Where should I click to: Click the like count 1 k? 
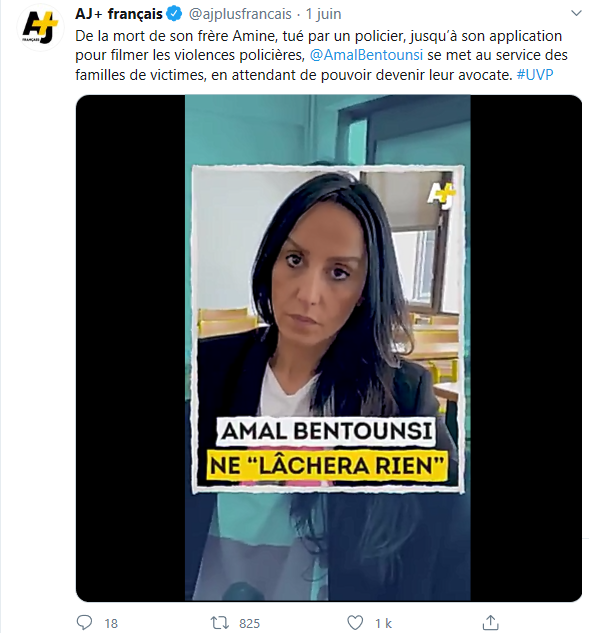pos(383,624)
